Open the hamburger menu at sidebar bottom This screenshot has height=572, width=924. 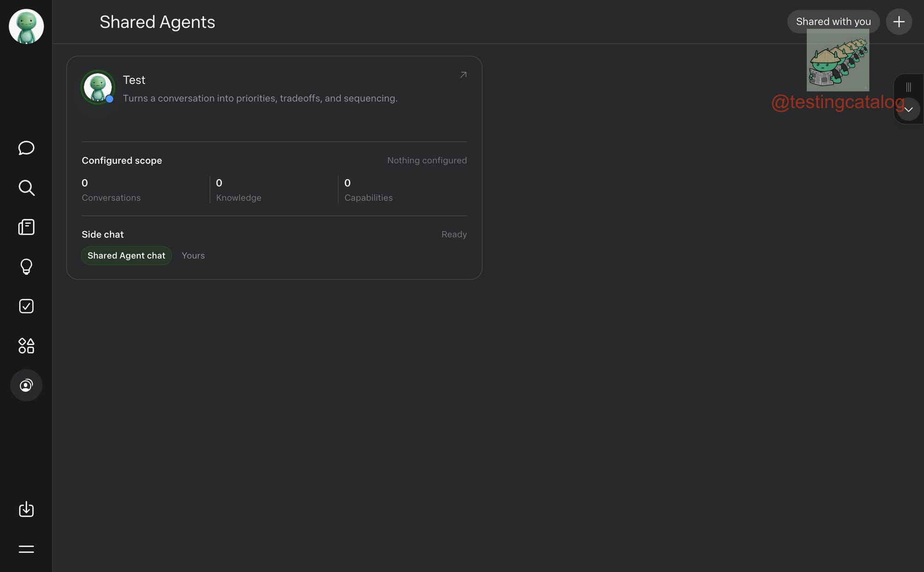coord(26,549)
